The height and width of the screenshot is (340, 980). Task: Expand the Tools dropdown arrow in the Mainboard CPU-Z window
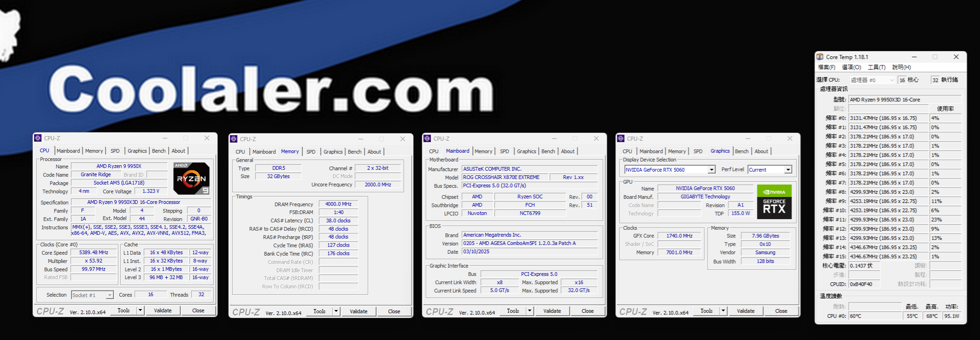pos(530,311)
